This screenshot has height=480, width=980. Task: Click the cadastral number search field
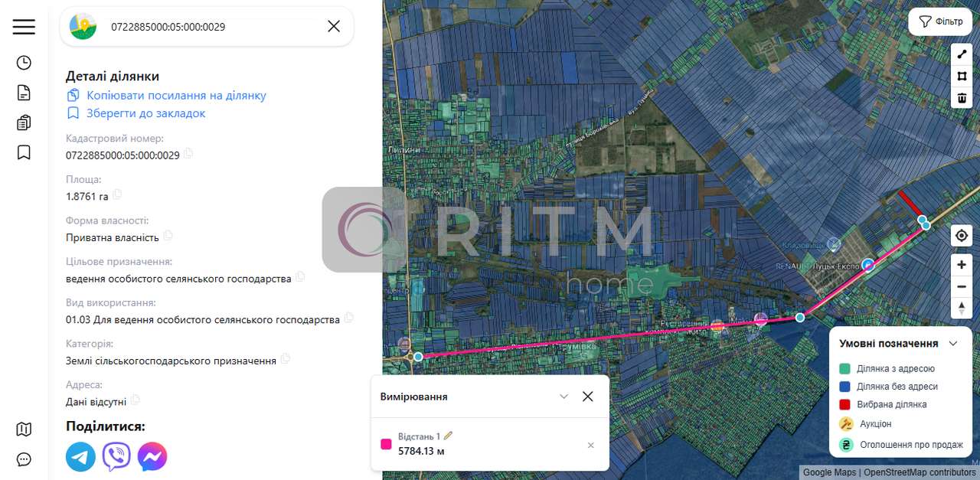[214, 27]
